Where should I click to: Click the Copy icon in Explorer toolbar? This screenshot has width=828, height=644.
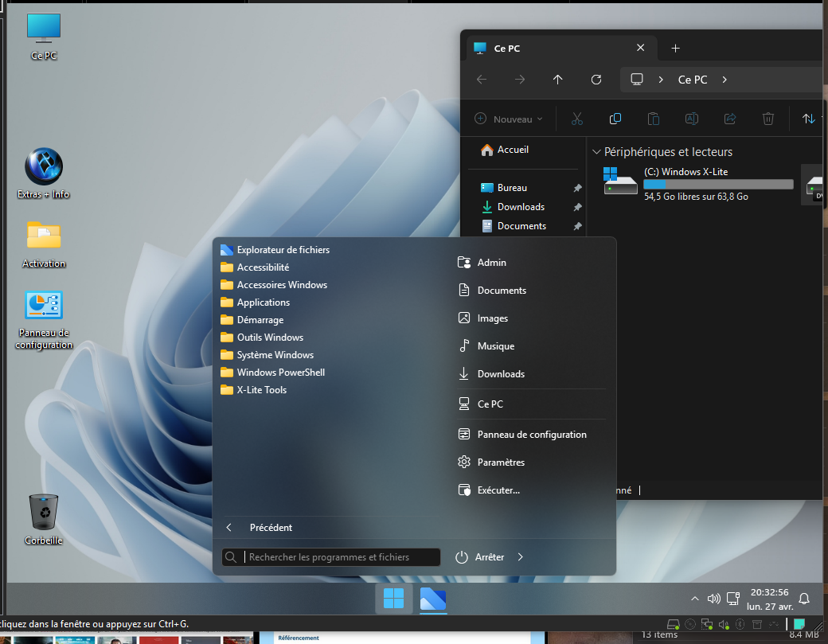click(x=615, y=119)
